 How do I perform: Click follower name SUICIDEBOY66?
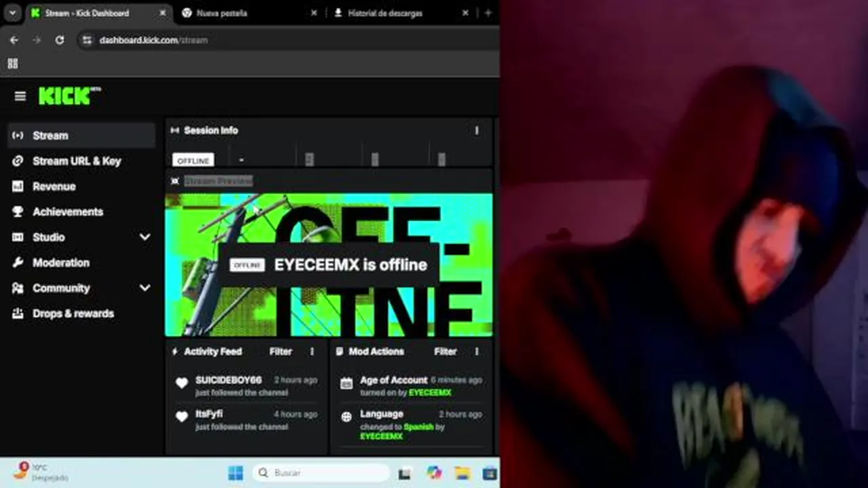(229, 380)
